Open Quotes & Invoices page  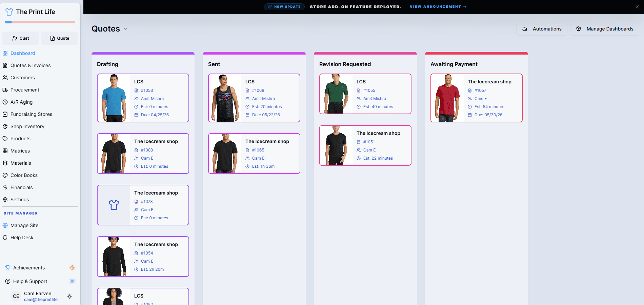(31, 65)
